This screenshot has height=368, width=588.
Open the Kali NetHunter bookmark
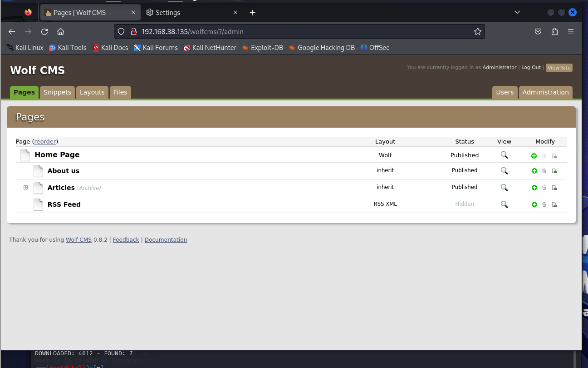click(x=210, y=48)
